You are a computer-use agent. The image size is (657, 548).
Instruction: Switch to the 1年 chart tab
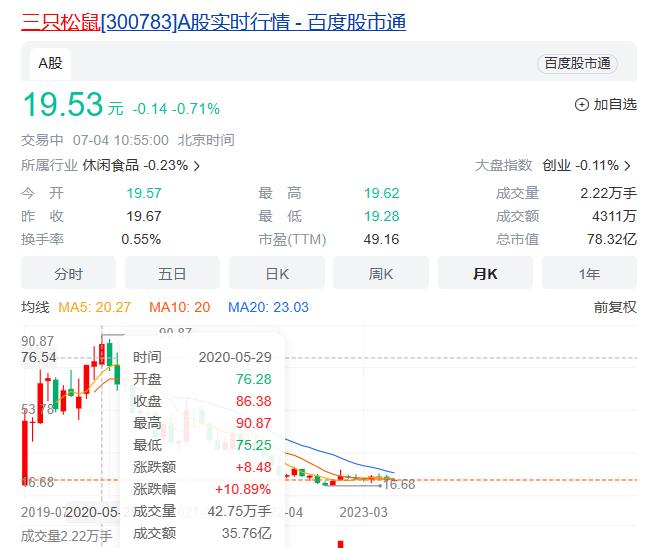590,274
